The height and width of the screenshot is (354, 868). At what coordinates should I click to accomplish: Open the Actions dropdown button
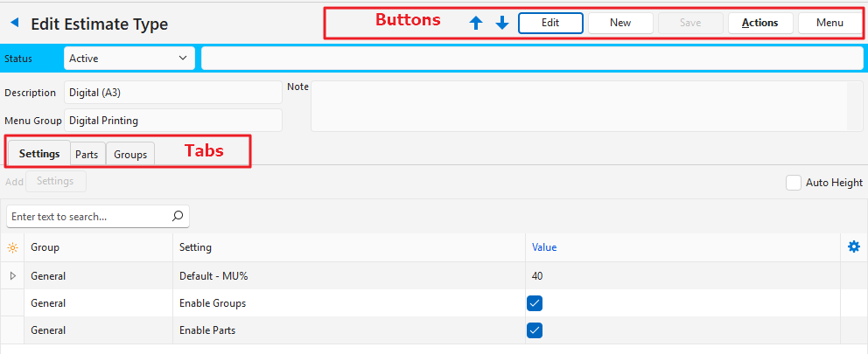759,23
